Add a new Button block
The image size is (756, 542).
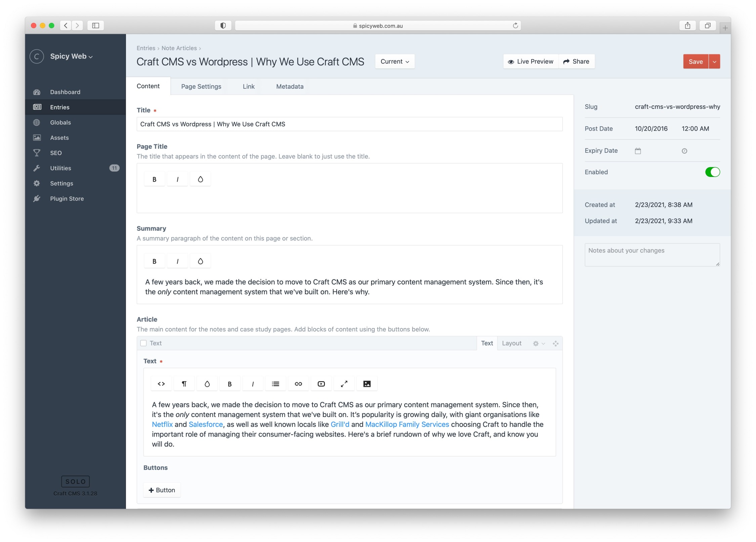click(x=162, y=490)
